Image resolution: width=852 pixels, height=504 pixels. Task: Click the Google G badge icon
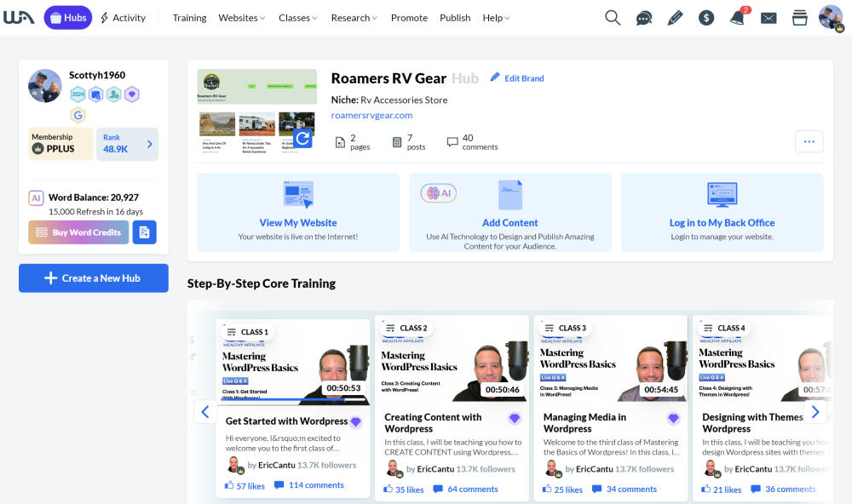(78, 115)
